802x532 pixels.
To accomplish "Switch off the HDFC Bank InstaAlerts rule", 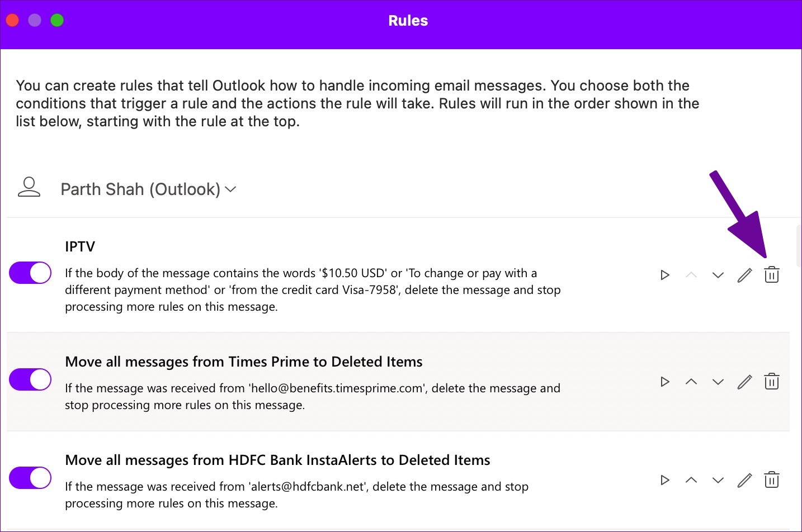I will 30,478.
